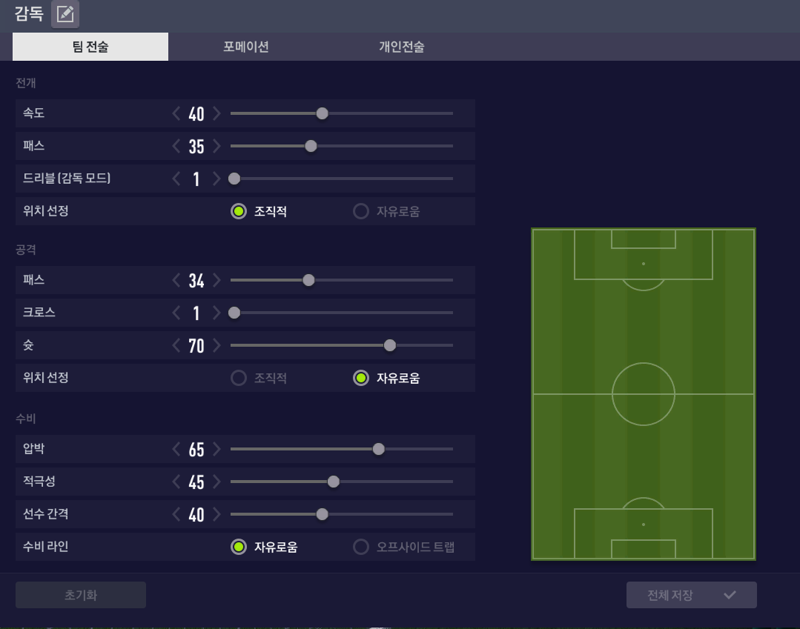
Task: Click the 공격 패스 slider handle
Action: [309, 280]
